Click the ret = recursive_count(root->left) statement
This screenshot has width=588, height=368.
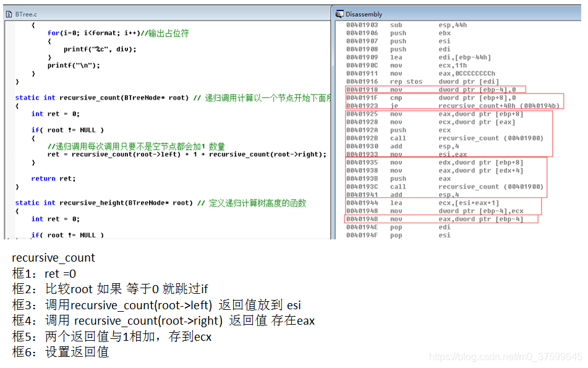[187, 154]
